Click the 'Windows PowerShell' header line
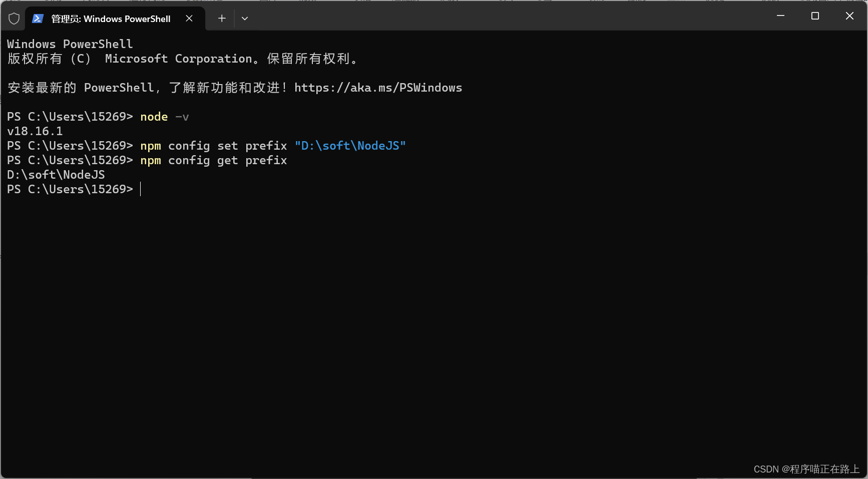This screenshot has height=479, width=868. point(70,44)
